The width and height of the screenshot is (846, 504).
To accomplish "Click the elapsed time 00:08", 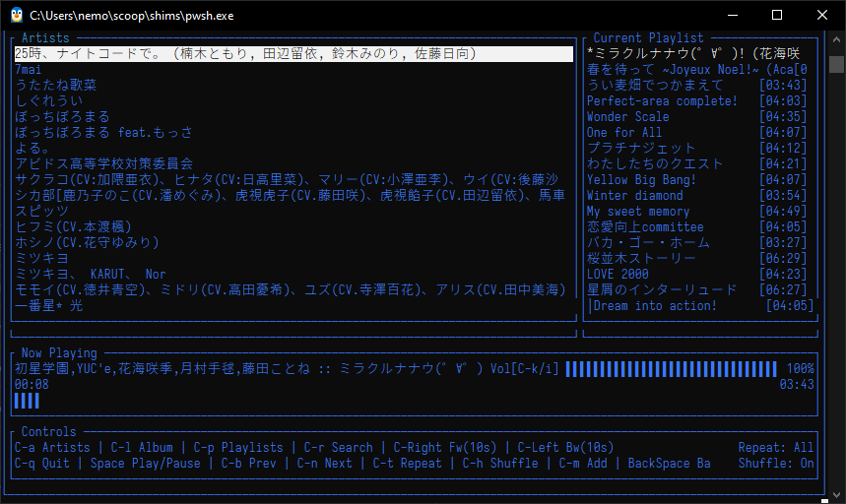I will pos(32,385).
